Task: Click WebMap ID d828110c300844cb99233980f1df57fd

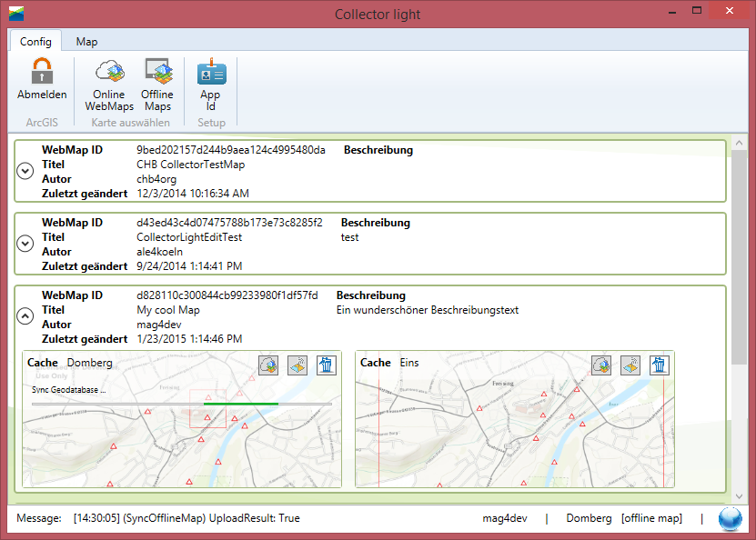Action: 227,295
